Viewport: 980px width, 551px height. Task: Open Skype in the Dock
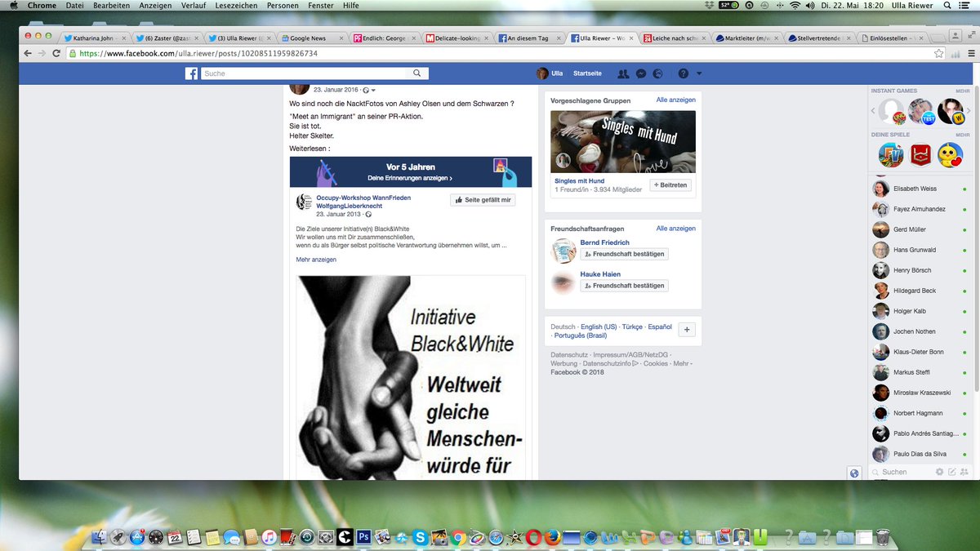(x=420, y=536)
